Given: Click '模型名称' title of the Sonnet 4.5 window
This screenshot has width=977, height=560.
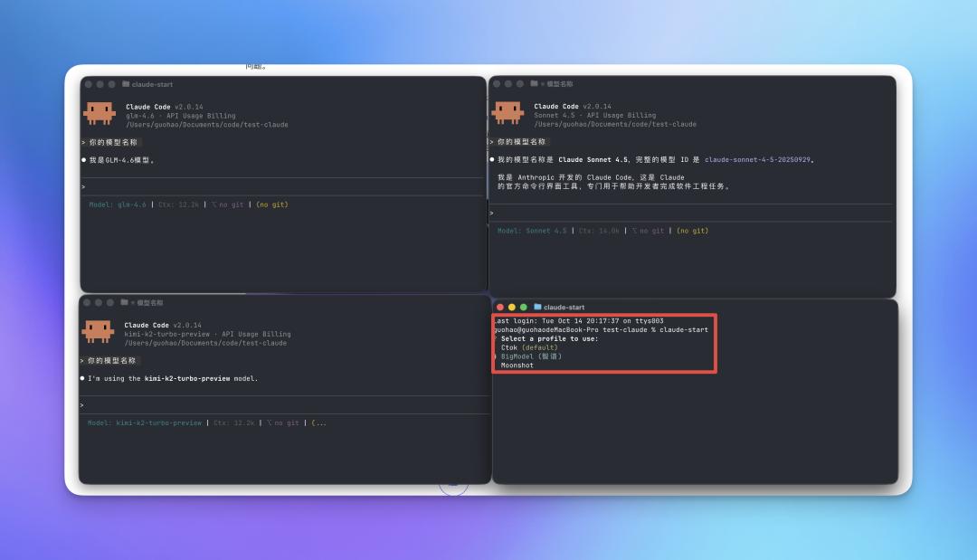Looking at the screenshot, I should (560, 83).
